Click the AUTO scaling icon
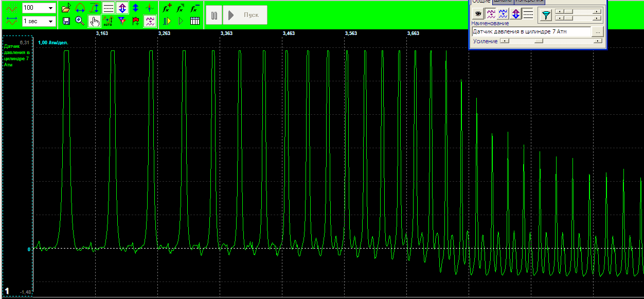This screenshot has width=644, height=299. click(108, 21)
